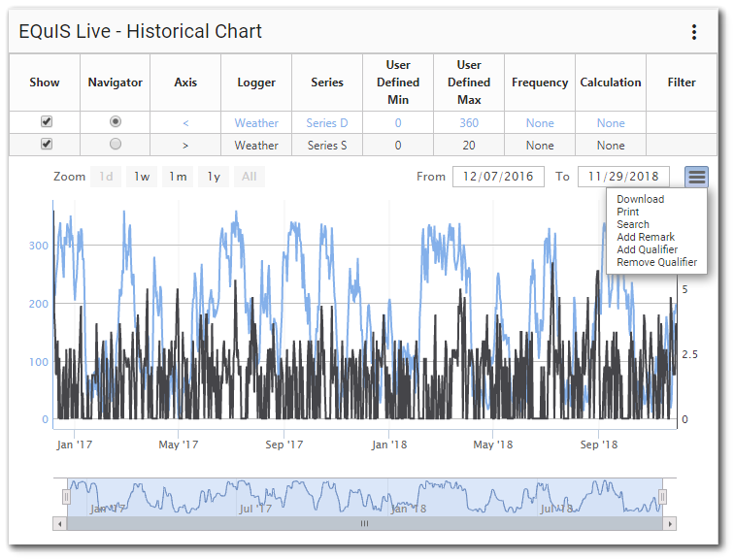
Task: Click the 2.5 right axis label
Action: [x=689, y=354]
